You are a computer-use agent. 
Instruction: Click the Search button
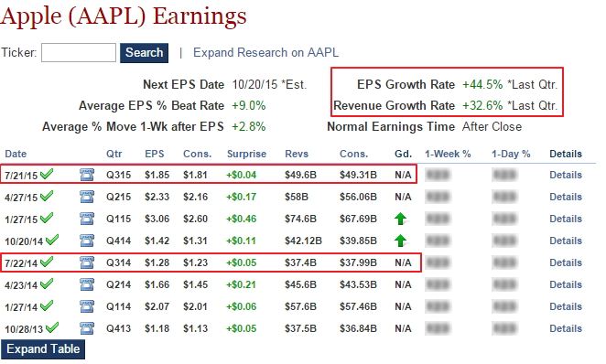(x=144, y=52)
